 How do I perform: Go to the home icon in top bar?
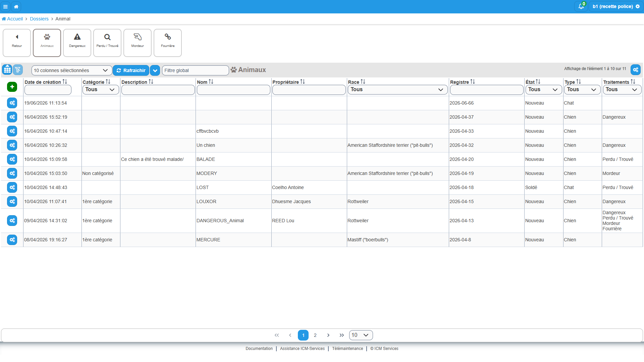[x=16, y=6]
